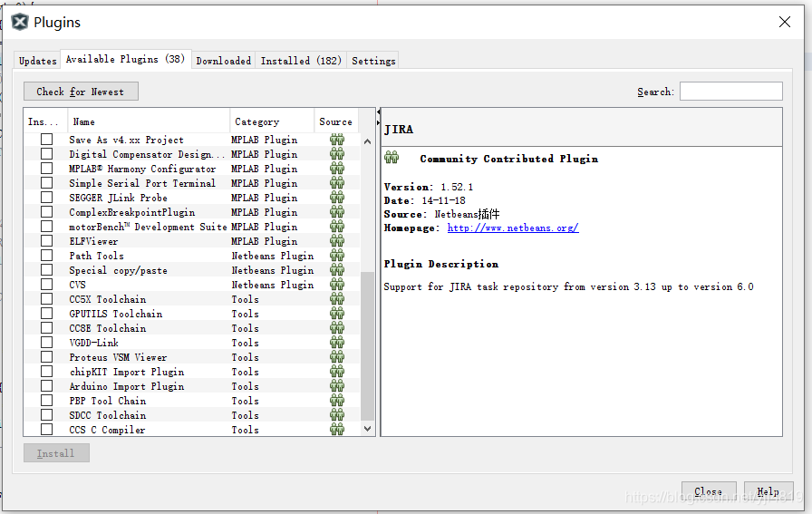The height and width of the screenshot is (514, 812).
Task: Click the Check for Newest button
Action: click(x=81, y=92)
